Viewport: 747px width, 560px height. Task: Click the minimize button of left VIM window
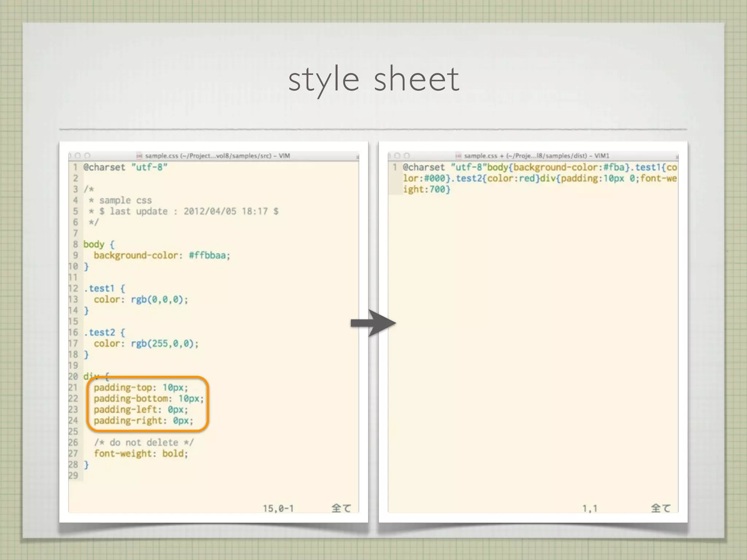77,156
